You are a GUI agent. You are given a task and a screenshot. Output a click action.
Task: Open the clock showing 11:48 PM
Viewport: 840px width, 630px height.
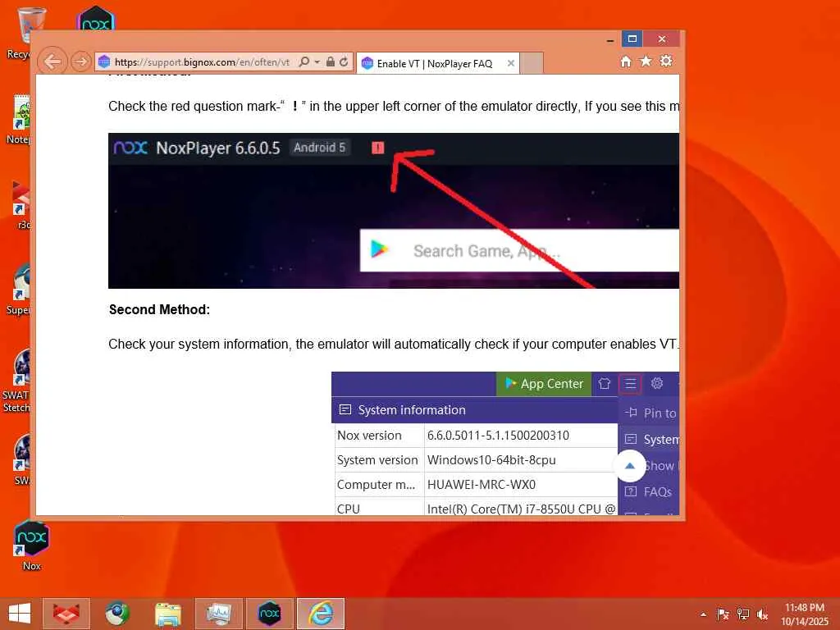point(804,614)
